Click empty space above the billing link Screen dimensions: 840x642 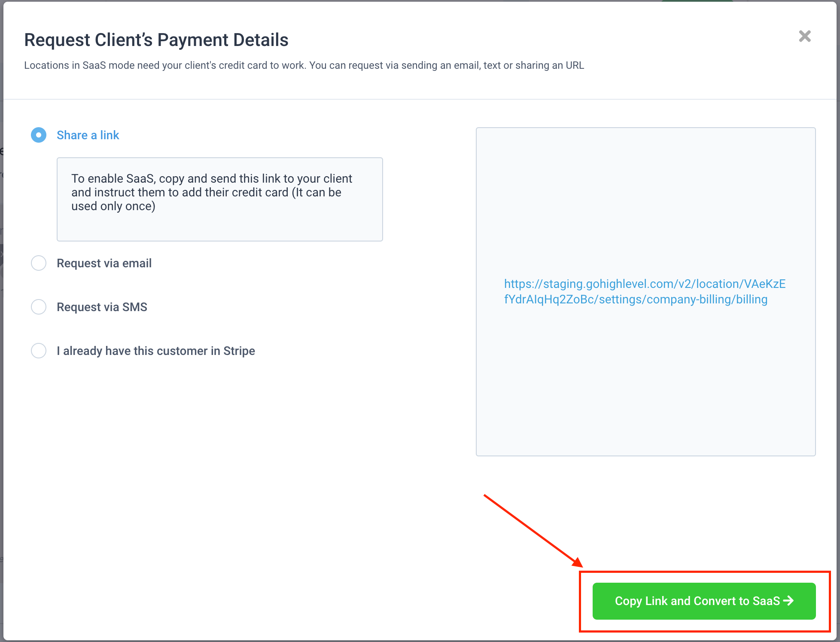click(645, 202)
